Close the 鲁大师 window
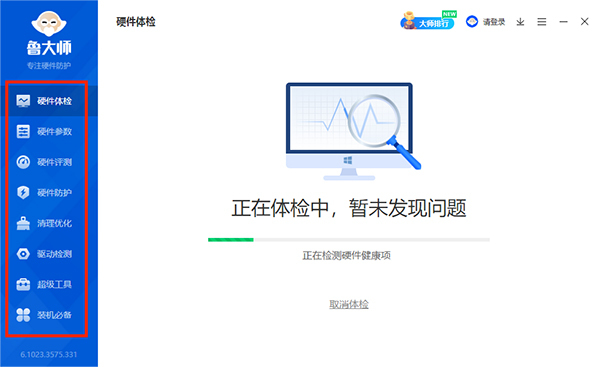 click(584, 21)
